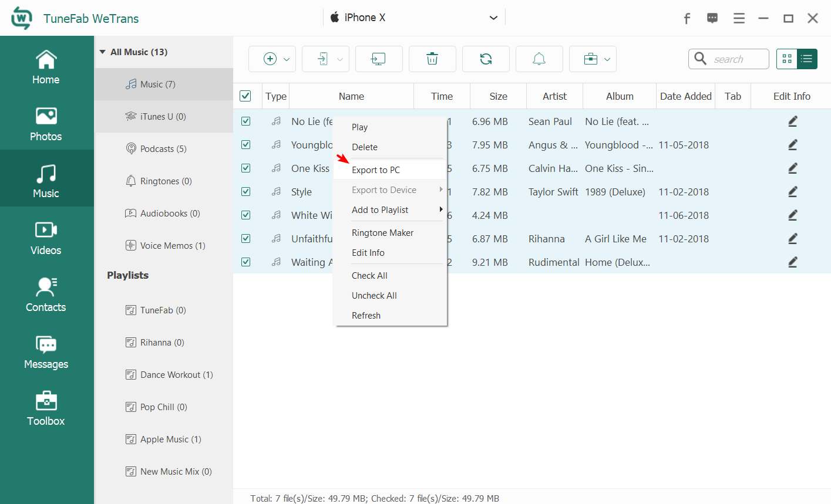Screen dimensions: 831x504
Task: Select the iTunes U (0) category
Action: click(x=164, y=117)
